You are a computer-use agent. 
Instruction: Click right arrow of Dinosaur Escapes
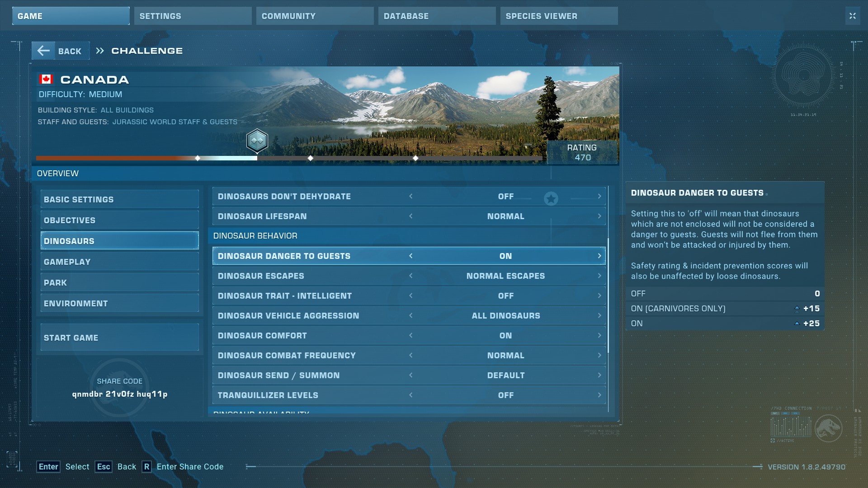point(599,276)
